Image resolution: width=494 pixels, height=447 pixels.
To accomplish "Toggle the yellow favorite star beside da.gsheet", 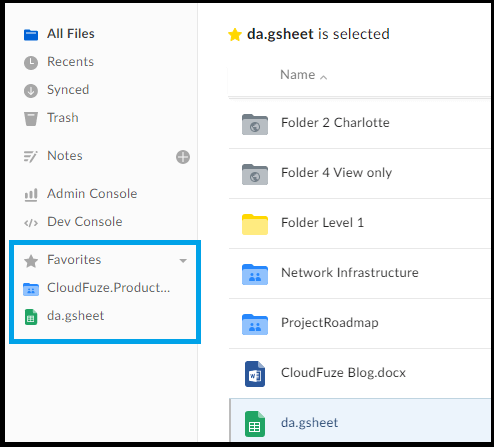I will (x=235, y=35).
